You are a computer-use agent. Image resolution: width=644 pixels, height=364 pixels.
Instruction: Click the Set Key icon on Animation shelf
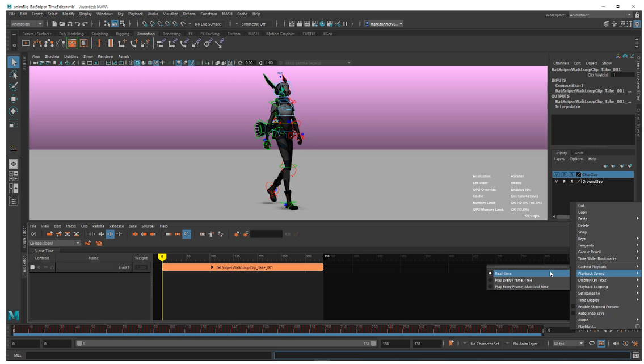(99, 43)
